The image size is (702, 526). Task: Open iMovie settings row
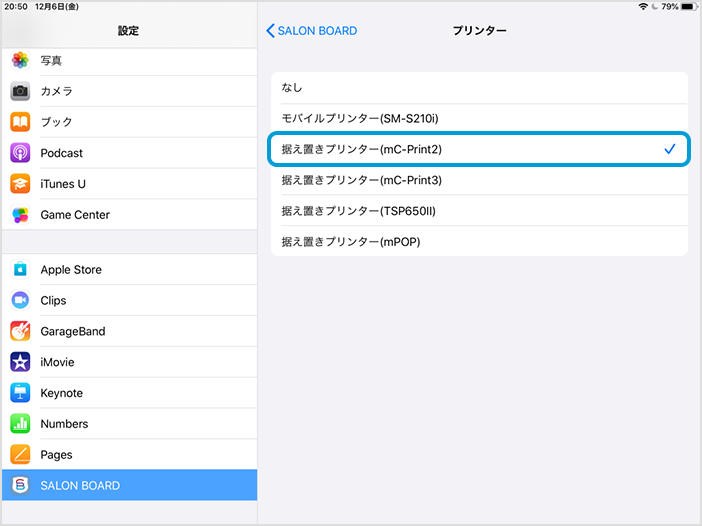pyautogui.click(x=129, y=362)
